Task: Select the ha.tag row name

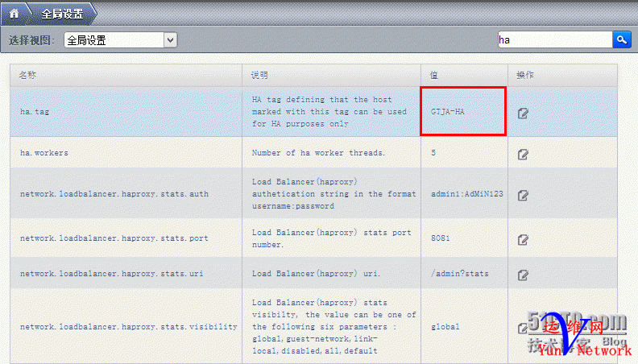Action: (35, 112)
